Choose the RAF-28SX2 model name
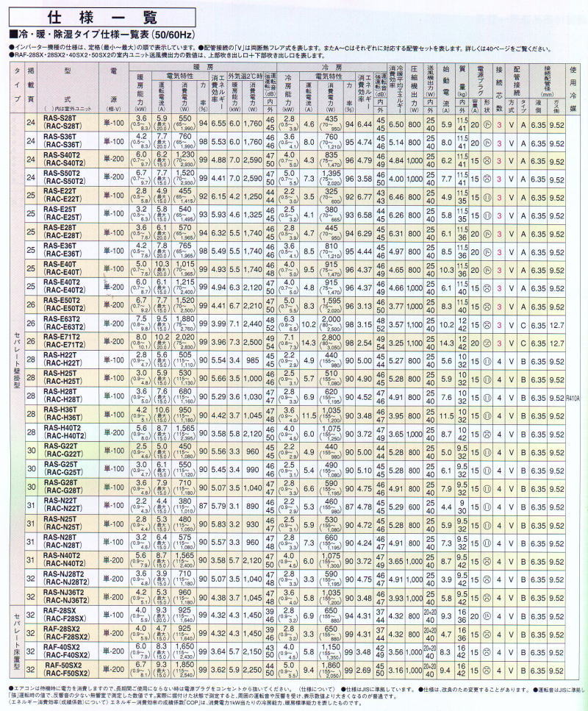588x711 pixels. (63, 629)
